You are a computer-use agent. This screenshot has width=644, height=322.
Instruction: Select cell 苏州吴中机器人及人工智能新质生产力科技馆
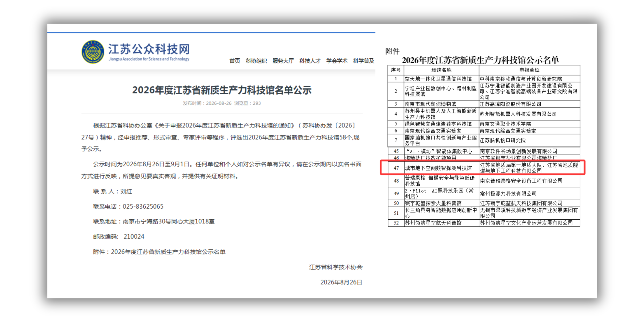point(441,114)
